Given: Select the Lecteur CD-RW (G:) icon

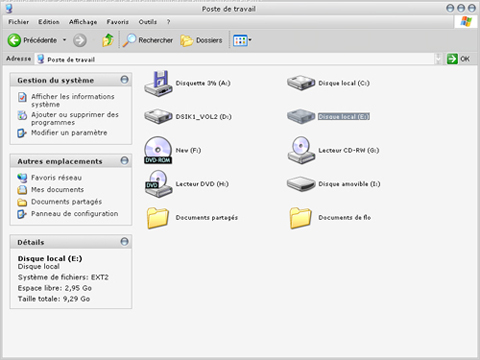Looking at the screenshot, I should point(301,150).
